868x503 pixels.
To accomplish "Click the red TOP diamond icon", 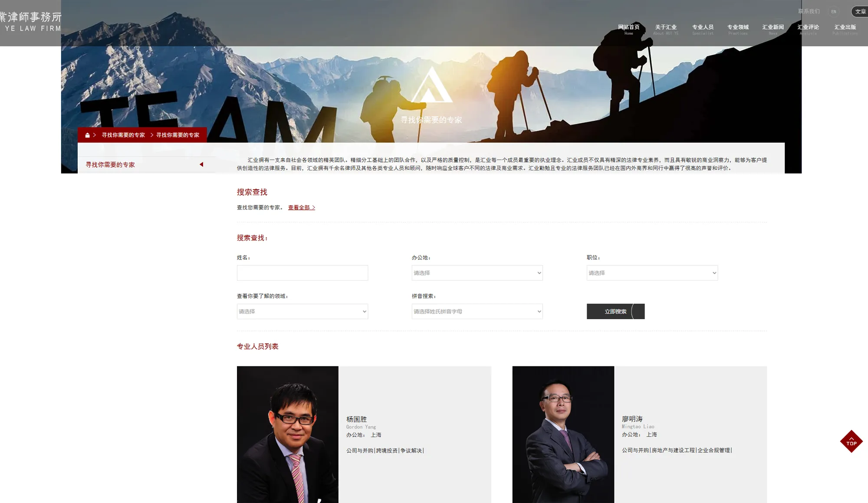I will 851,441.
